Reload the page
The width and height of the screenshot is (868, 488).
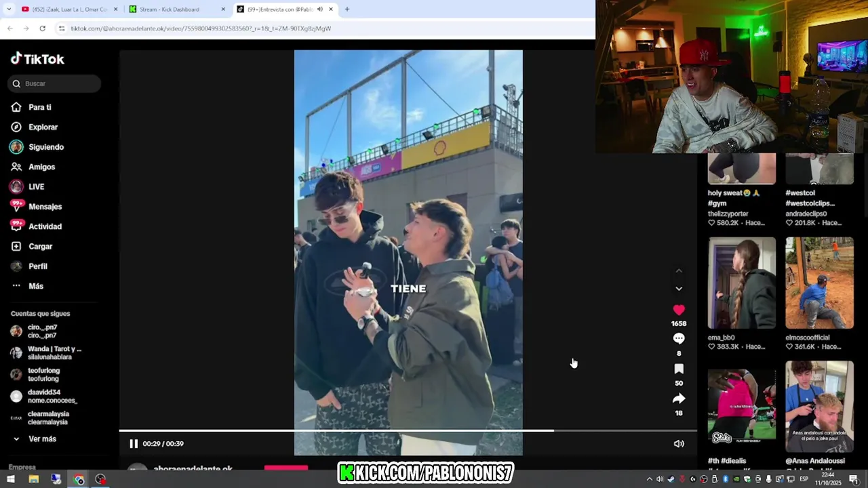(42, 28)
